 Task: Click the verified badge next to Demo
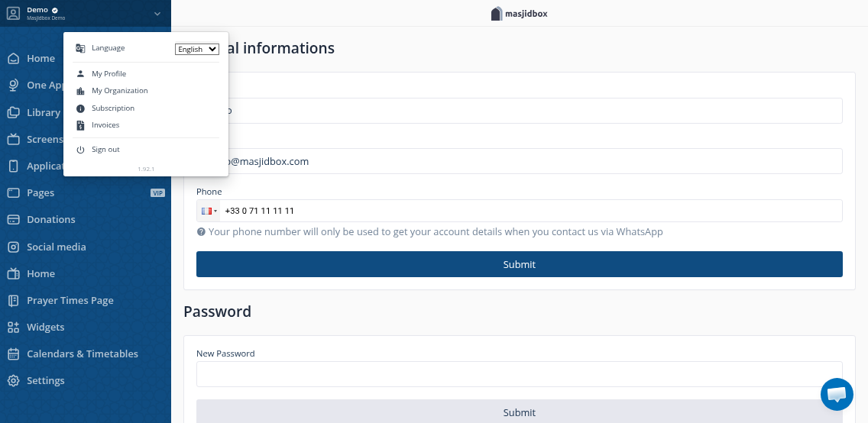click(x=55, y=10)
